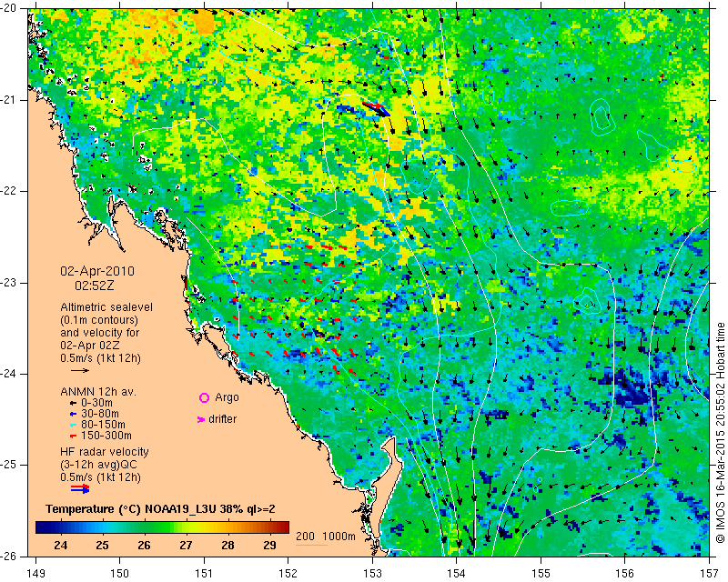The height and width of the screenshot is (582, 728).
Task: Click the time text 02:52Z
Action: 95,286
